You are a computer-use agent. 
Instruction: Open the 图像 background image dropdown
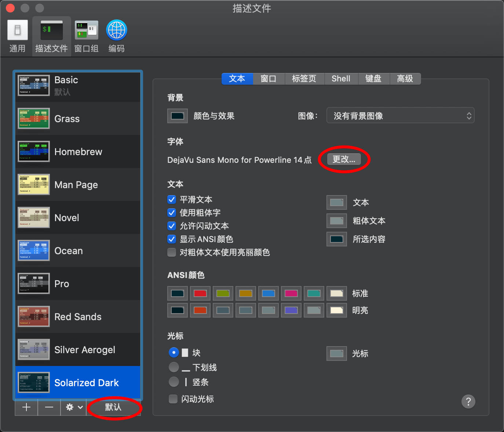tap(400, 116)
